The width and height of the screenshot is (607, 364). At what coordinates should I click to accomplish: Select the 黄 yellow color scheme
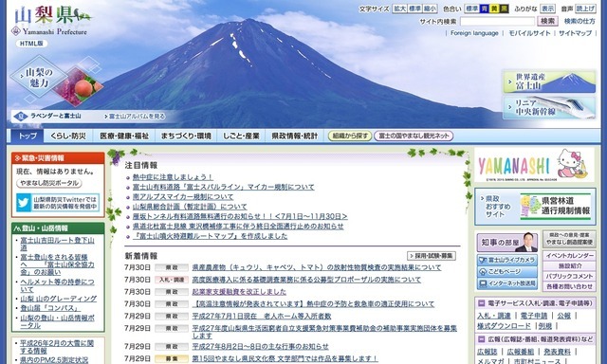coord(494,9)
